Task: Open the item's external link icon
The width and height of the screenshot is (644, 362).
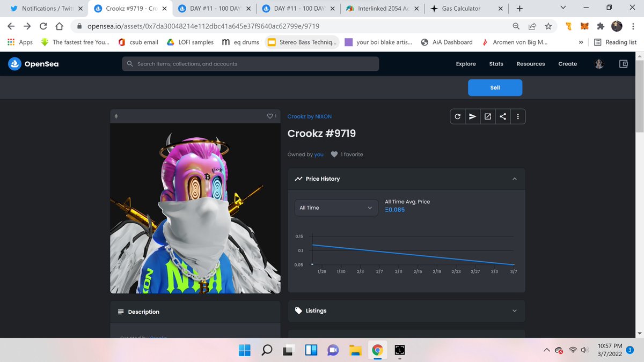Action: (x=487, y=116)
